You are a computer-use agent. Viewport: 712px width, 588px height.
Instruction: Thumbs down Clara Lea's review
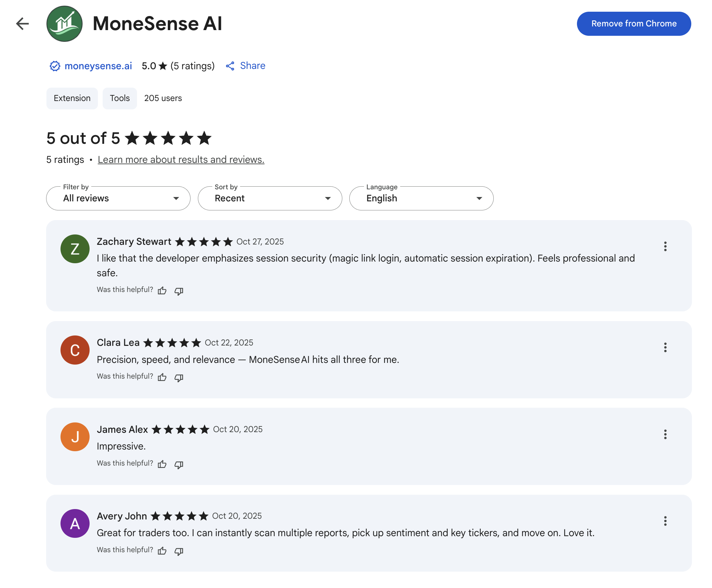(x=179, y=377)
